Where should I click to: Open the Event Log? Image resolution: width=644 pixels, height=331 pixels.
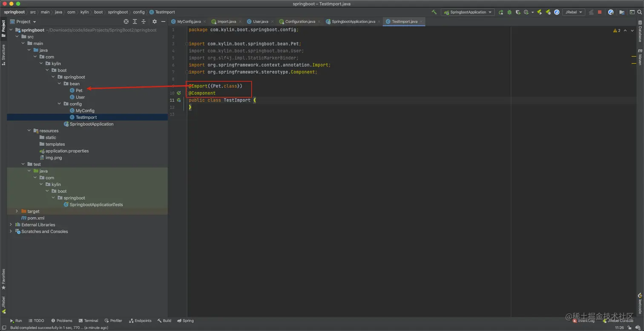coord(584,321)
